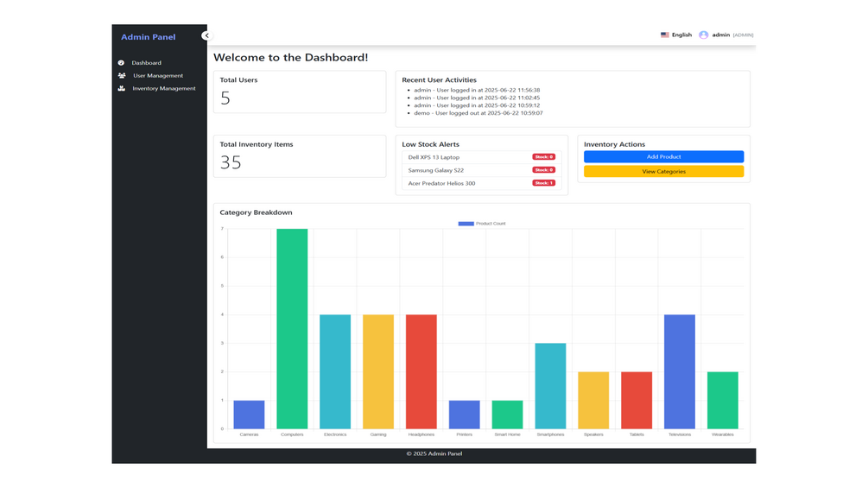Toggle the Product Count legend swatch

coord(466,224)
